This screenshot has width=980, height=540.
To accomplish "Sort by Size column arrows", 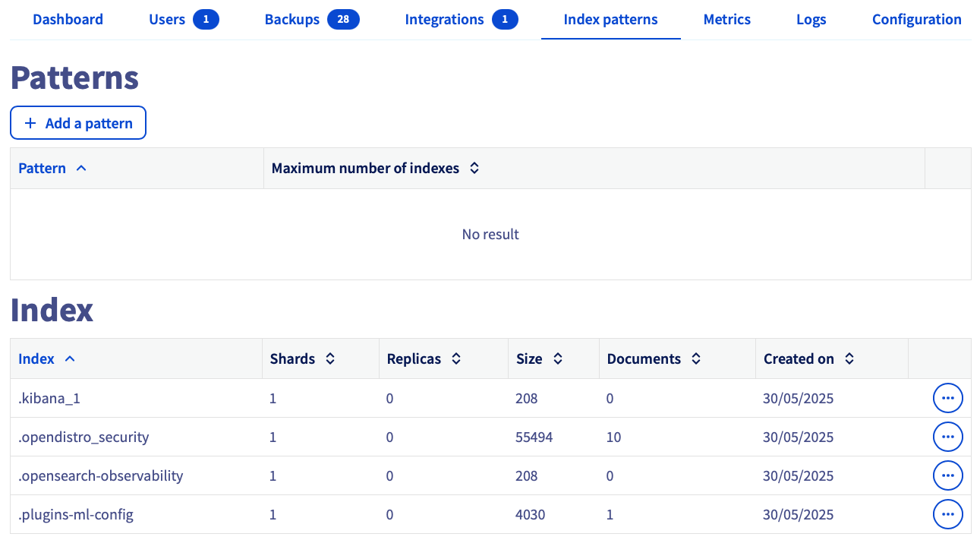I will tap(558, 359).
